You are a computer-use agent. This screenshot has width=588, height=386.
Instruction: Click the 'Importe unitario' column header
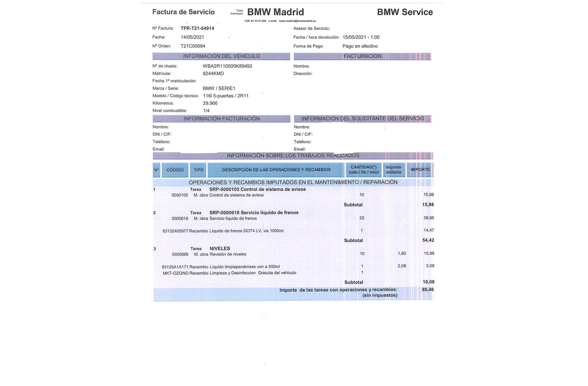coord(394,170)
